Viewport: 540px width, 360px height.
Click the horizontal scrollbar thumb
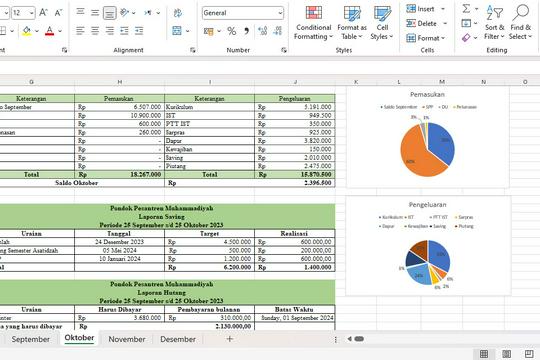[x=359, y=339]
